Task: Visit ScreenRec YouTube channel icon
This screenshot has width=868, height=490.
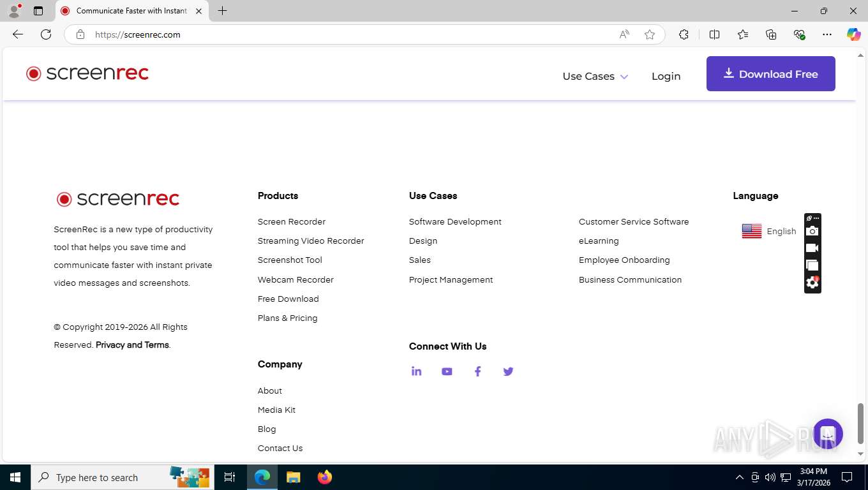Action: (x=447, y=371)
